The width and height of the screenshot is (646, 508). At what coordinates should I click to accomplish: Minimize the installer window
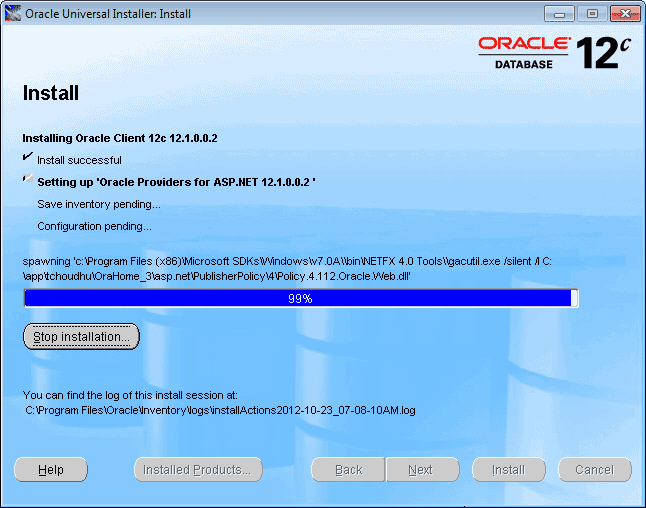tap(559, 14)
